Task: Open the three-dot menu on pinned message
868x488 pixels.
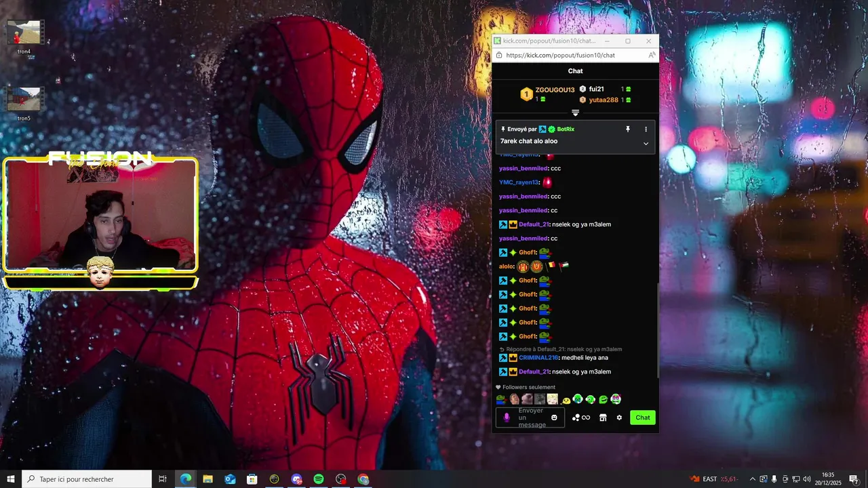Action: pyautogui.click(x=646, y=129)
